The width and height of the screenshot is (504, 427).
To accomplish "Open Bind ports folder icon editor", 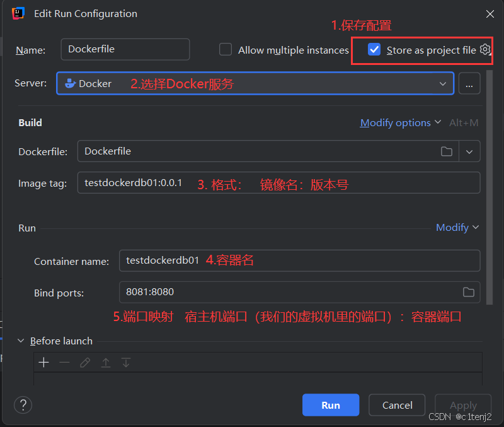I will tap(468, 292).
